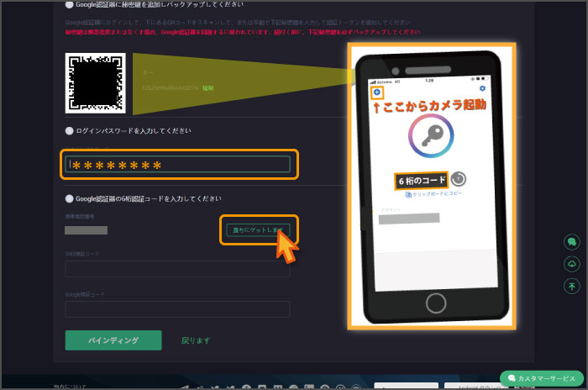Click the cloud download icon on right edge
Screen dimensions: 588x390
click(x=571, y=264)
